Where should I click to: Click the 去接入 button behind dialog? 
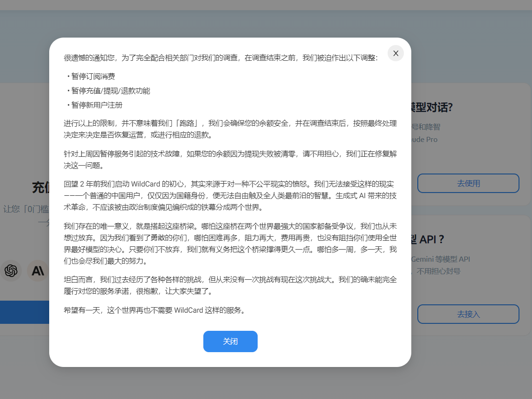468,314
